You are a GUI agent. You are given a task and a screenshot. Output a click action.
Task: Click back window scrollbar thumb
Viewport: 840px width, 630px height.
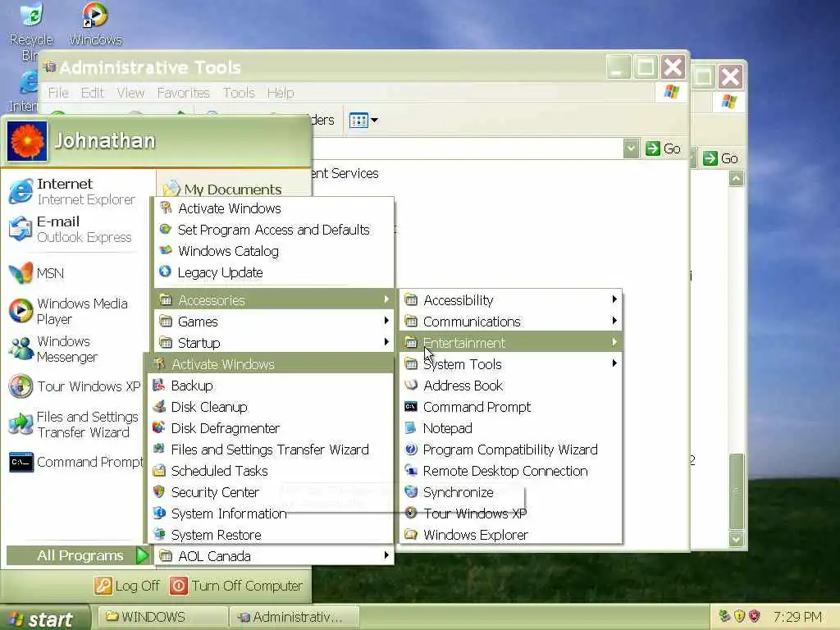pos(737,491)
